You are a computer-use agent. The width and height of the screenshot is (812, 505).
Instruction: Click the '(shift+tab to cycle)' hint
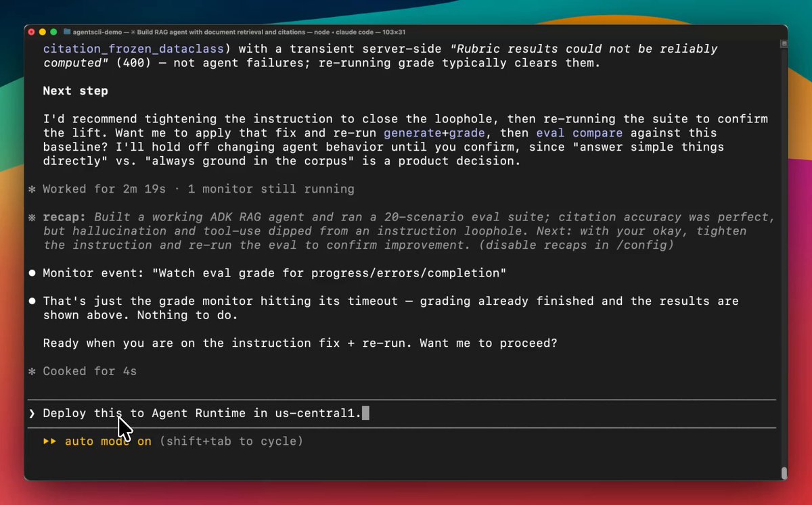coord(231,441)
